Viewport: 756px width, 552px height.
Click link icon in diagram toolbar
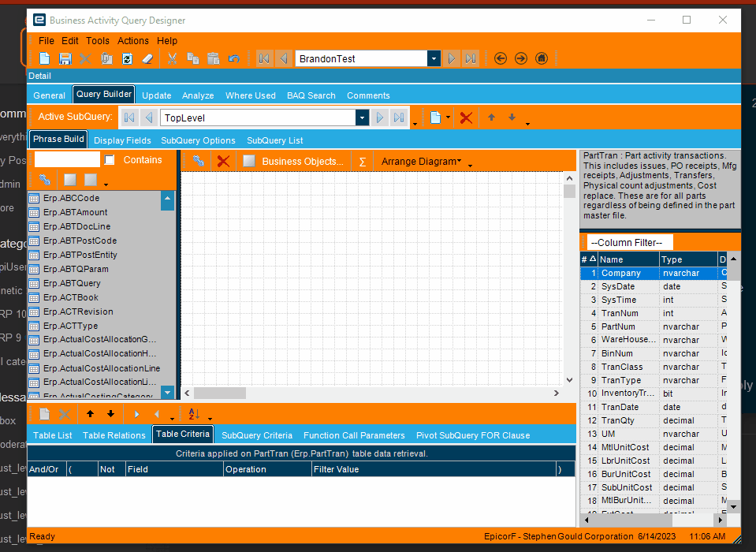point(199,161)
